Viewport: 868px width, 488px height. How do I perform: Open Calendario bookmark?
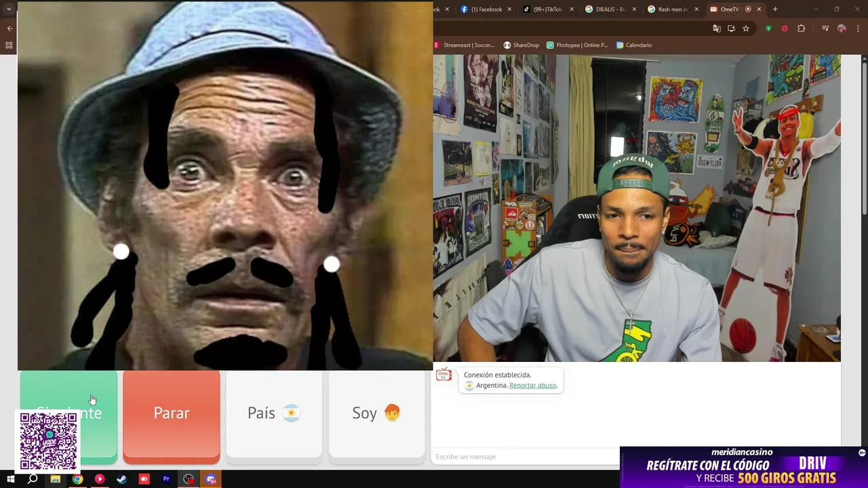(634, 45)
